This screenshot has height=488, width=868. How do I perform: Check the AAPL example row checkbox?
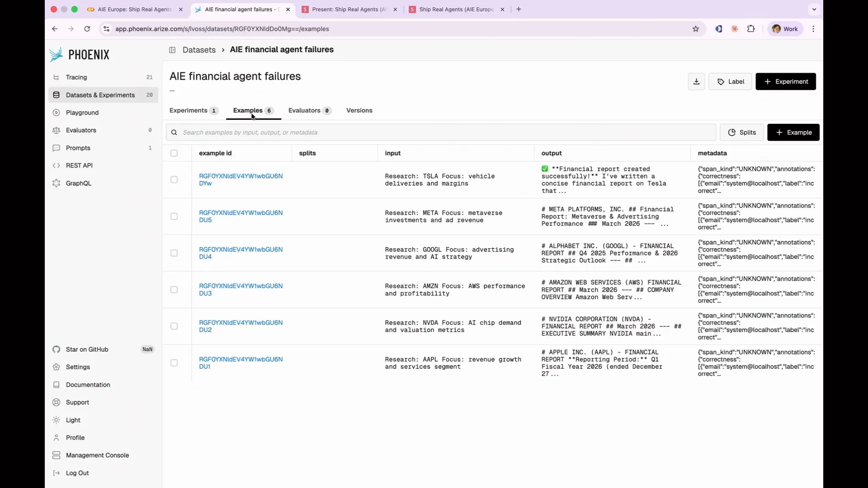[x=174, y=363]
